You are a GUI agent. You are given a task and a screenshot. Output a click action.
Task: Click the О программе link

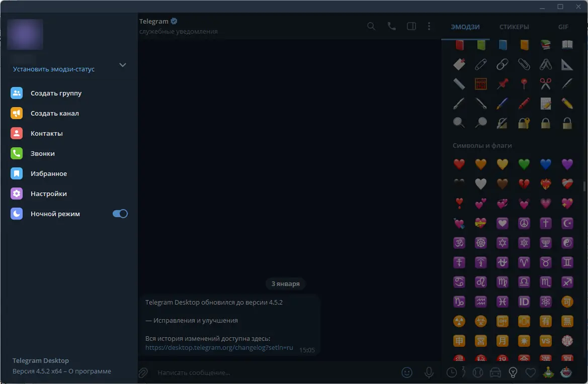pos(90,371)
